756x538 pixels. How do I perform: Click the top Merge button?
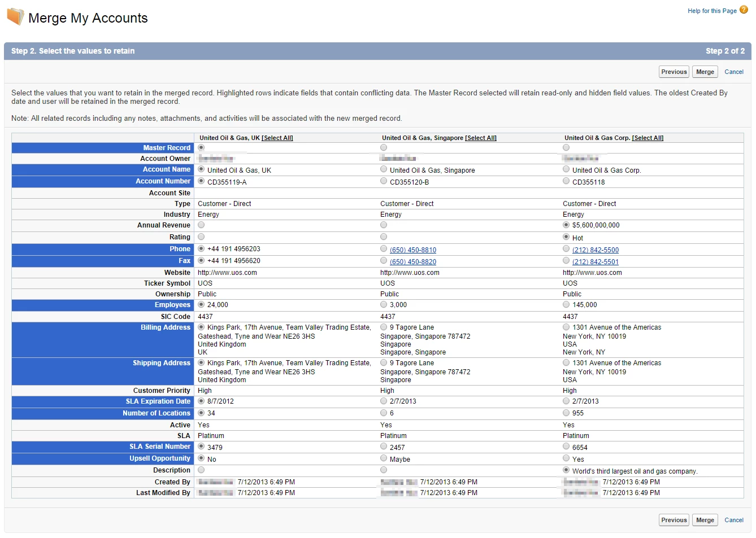point(705,72)
